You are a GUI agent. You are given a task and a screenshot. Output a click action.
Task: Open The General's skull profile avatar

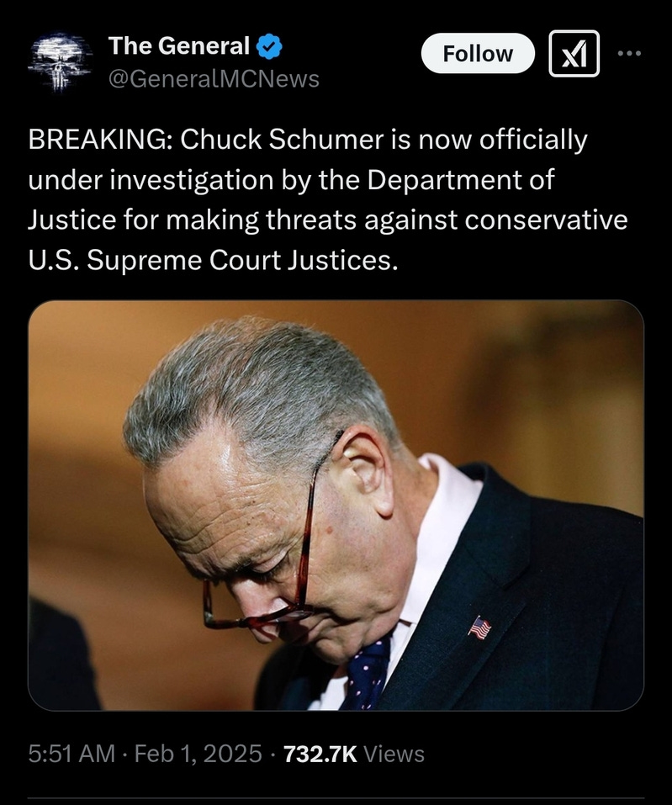60,62
